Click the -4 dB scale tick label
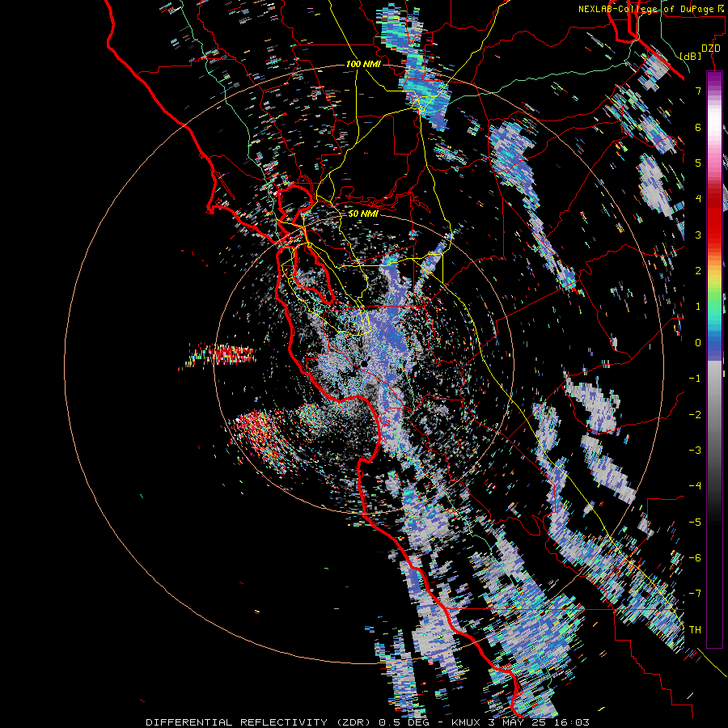This screenshot has width=728, height=728. coord(695,486)
